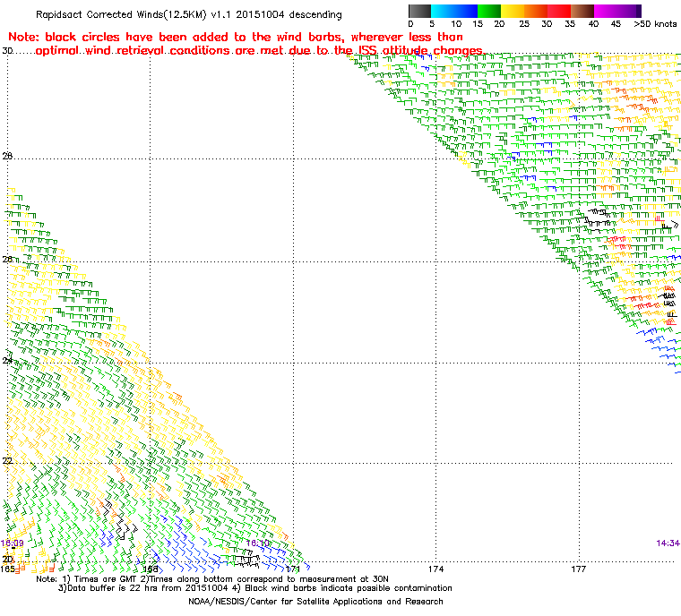The height and width of the screenshot is (616, 681).
Task: Click the purple '16:10' swath time label
Action: pos(257,543)
